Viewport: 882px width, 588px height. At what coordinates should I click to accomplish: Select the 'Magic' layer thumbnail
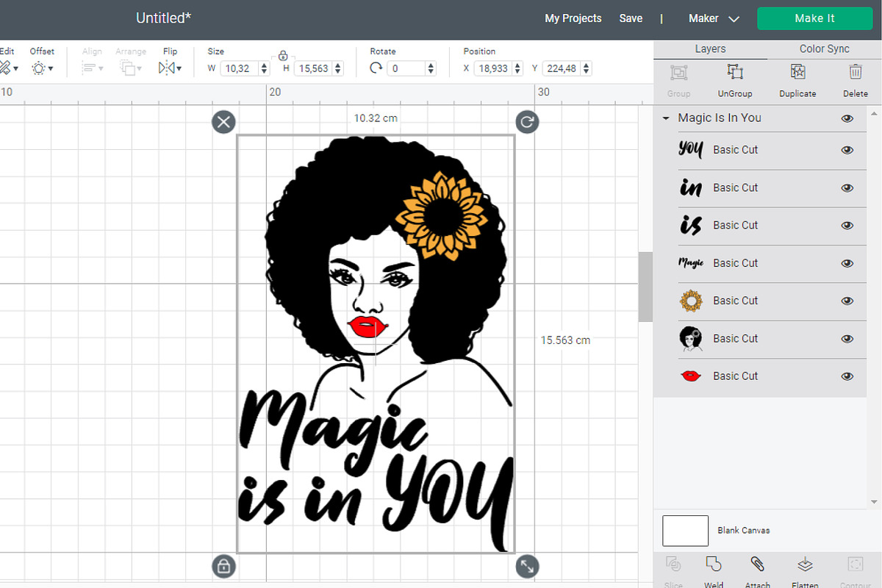691,263
